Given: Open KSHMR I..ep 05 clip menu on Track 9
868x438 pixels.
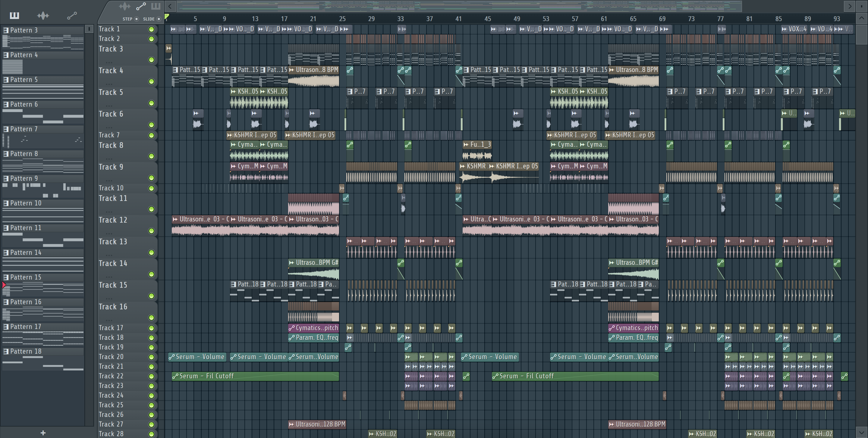Looking at the screenshot, I should (x=491, y=166).
